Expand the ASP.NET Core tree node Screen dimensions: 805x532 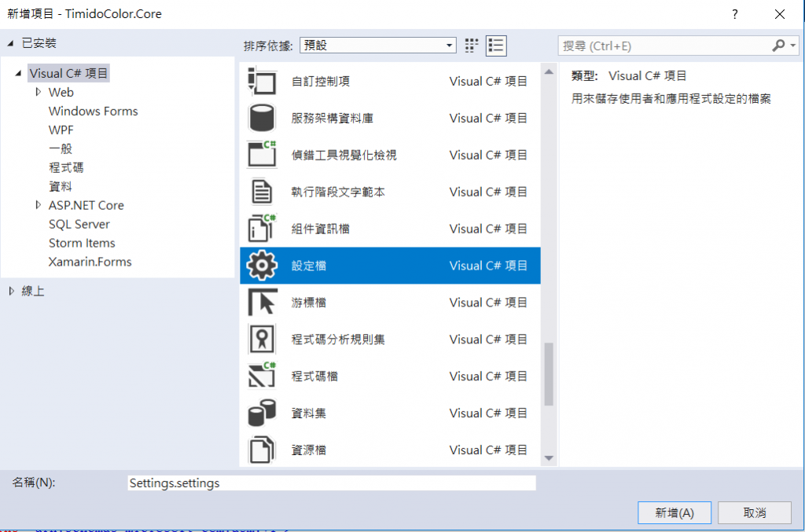[39, 205]
